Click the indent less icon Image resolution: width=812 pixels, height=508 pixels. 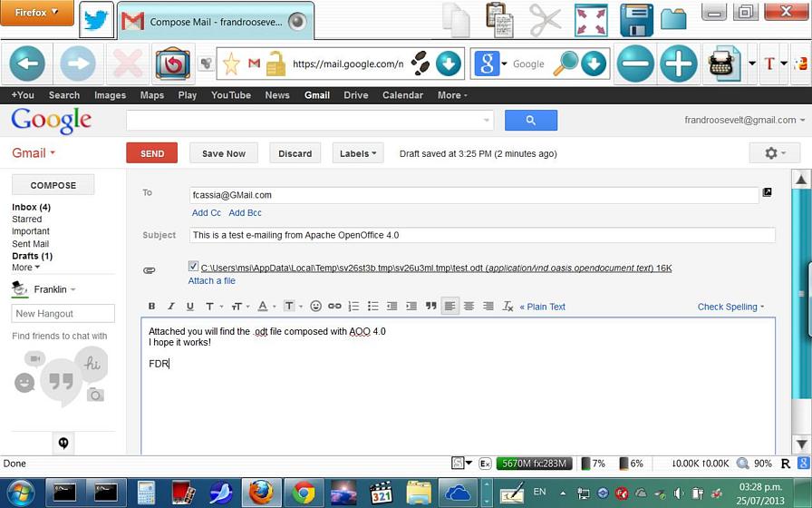pos(392,307)
